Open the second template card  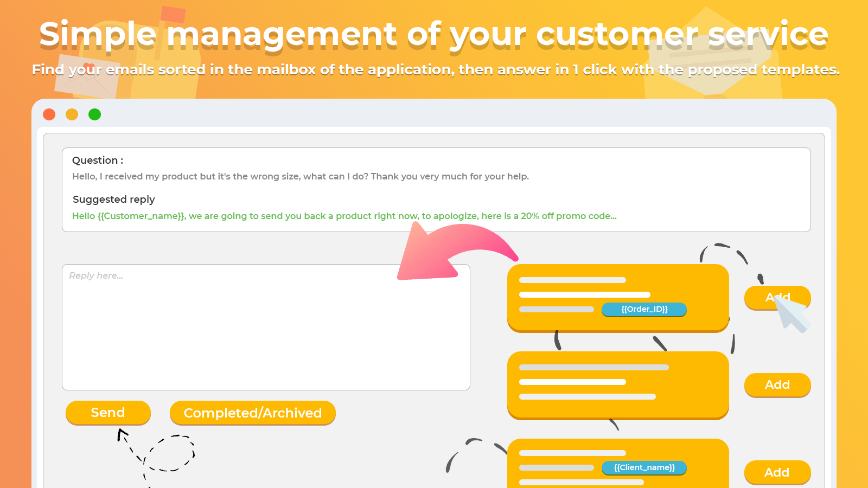point(618,386)
